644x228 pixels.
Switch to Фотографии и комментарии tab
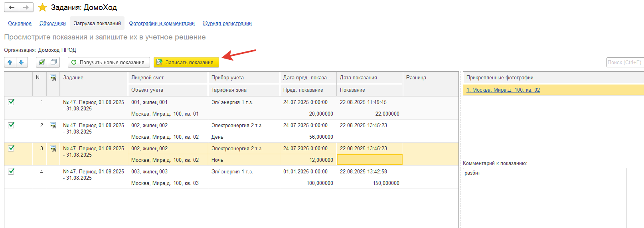(162, 24)
